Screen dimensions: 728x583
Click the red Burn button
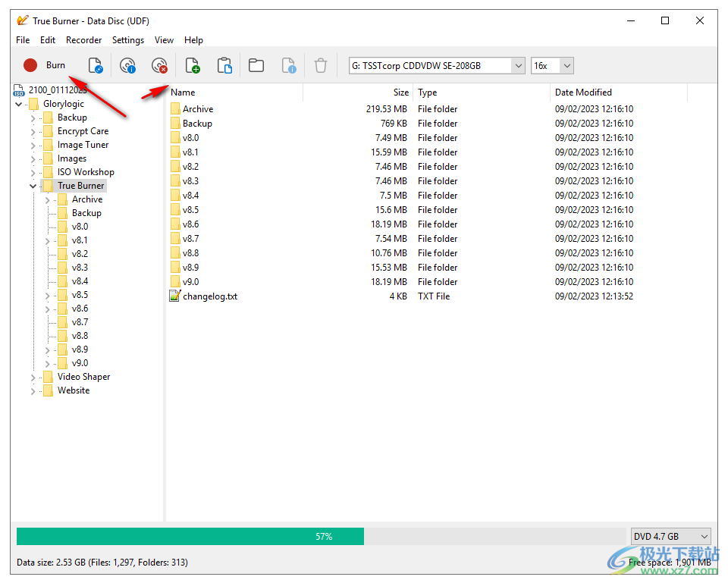click(x=45, y=65)
